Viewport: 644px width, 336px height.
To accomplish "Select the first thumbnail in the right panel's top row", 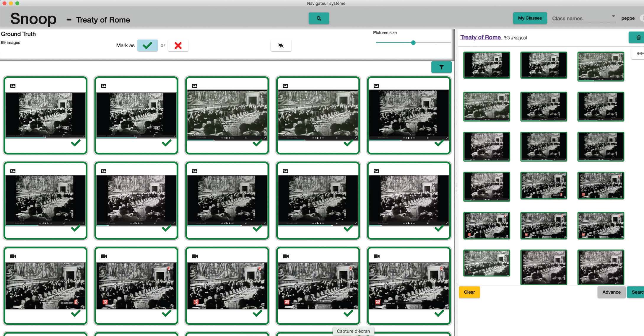I will (x=487, y=65).
